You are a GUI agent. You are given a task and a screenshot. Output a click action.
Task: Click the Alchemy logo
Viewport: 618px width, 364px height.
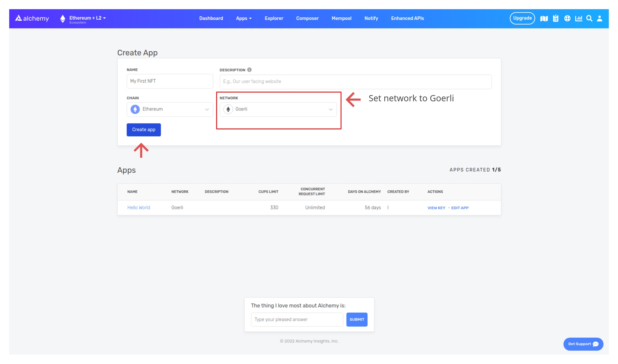pyautogui.click(x=32, y=18)
